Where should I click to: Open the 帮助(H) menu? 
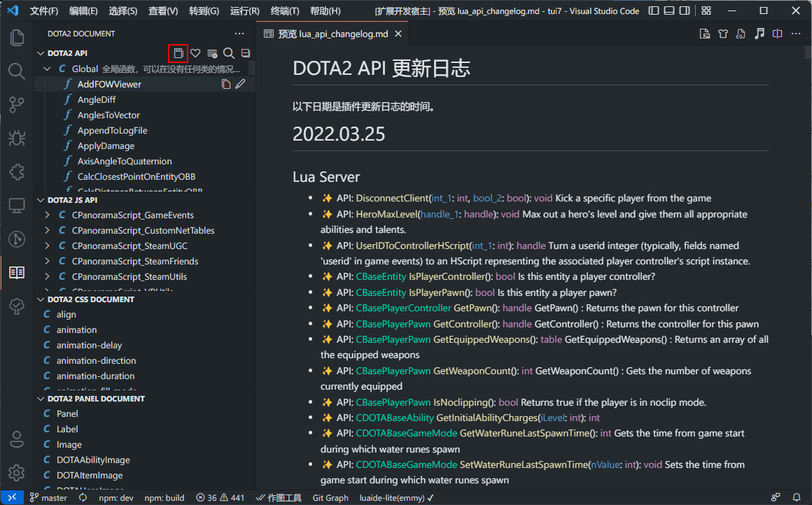coord(325,11)
